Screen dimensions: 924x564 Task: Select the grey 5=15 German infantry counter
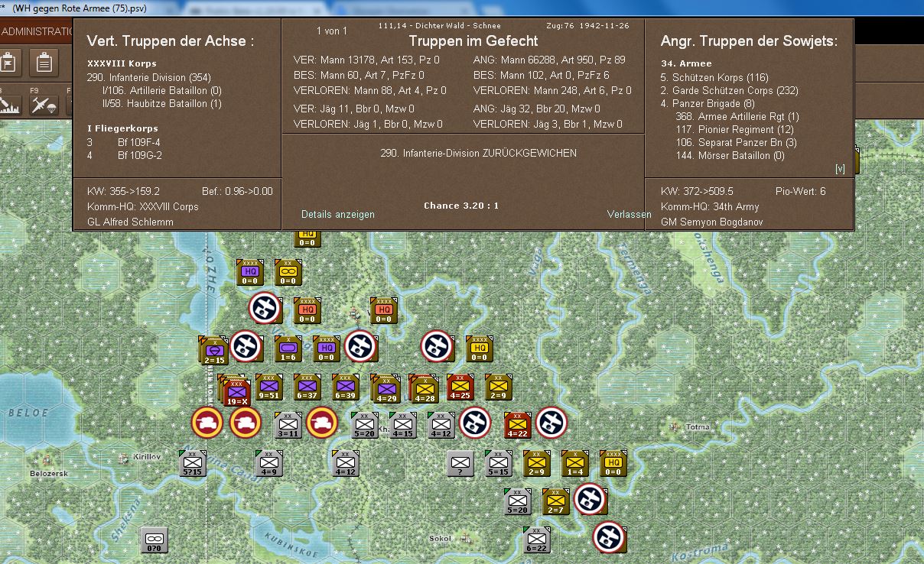pos(499,463)
